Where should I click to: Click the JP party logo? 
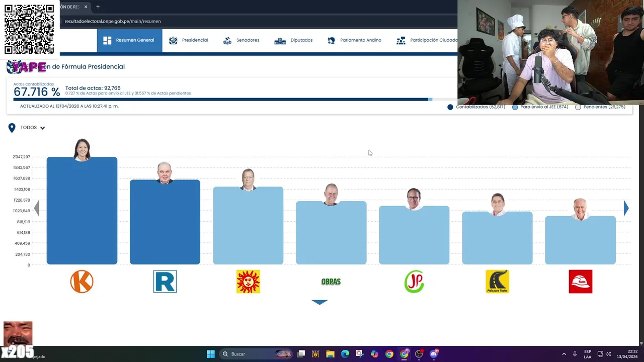414,282
